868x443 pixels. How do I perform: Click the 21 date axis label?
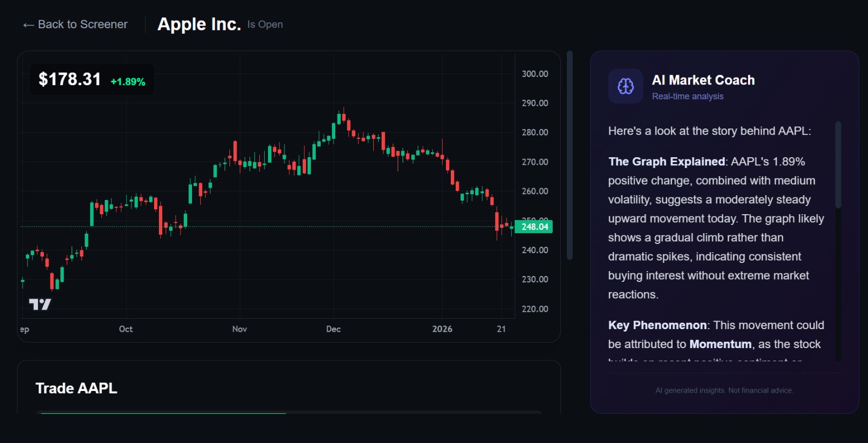tap(501, 329)
